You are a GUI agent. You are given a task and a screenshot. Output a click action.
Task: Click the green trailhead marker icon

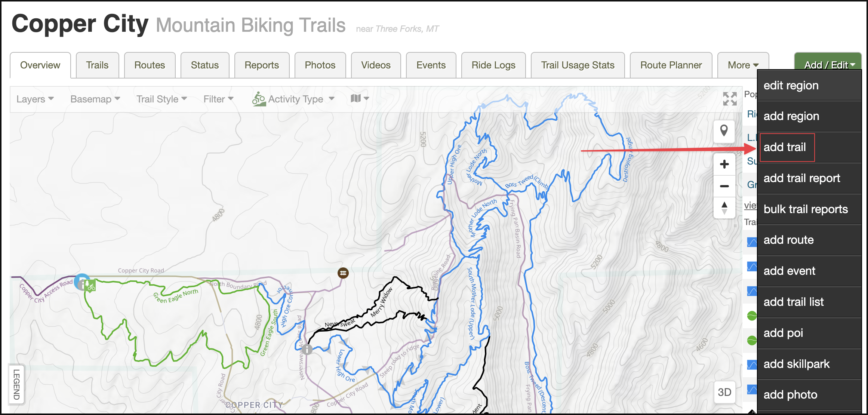point(90,286)
